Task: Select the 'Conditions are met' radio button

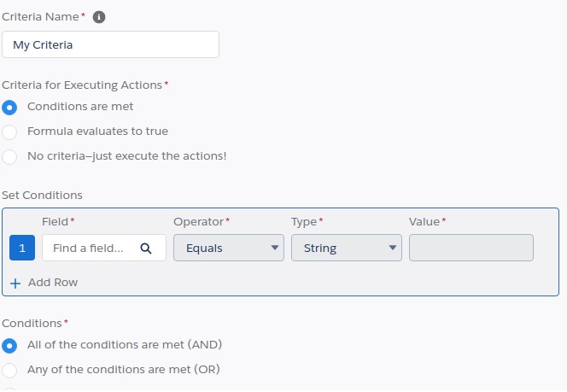Action: click(x=9, y=108)
